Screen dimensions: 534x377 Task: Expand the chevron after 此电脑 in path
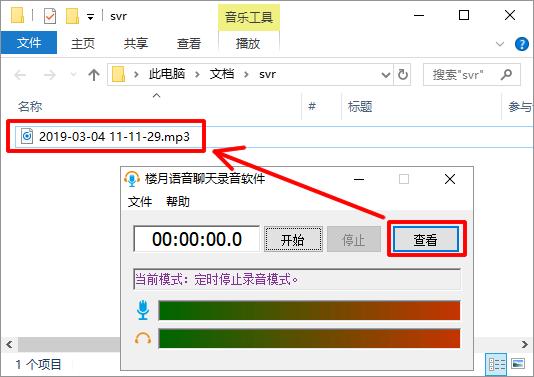[x=197, y=74]
